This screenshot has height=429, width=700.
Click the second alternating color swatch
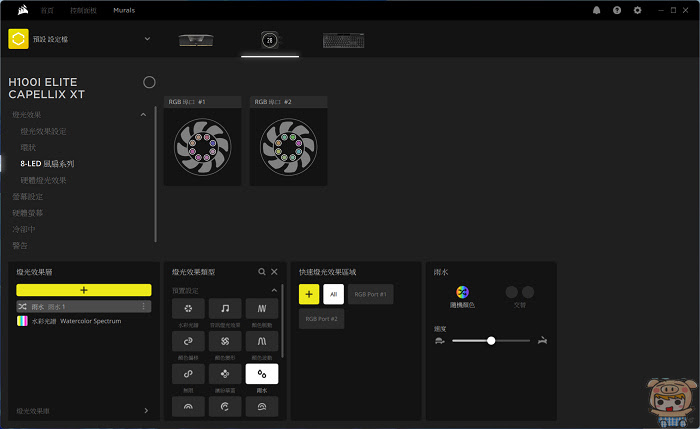pyautogui.click(x=528, y=292)
